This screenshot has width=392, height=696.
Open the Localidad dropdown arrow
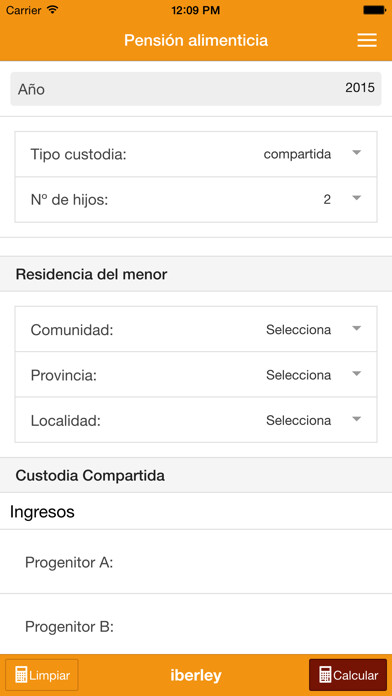356,419
